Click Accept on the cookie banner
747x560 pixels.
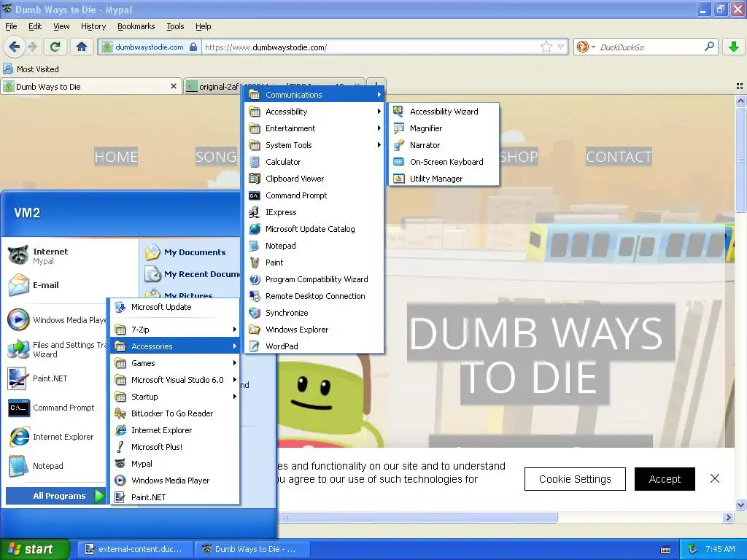[x=665, y=479]
